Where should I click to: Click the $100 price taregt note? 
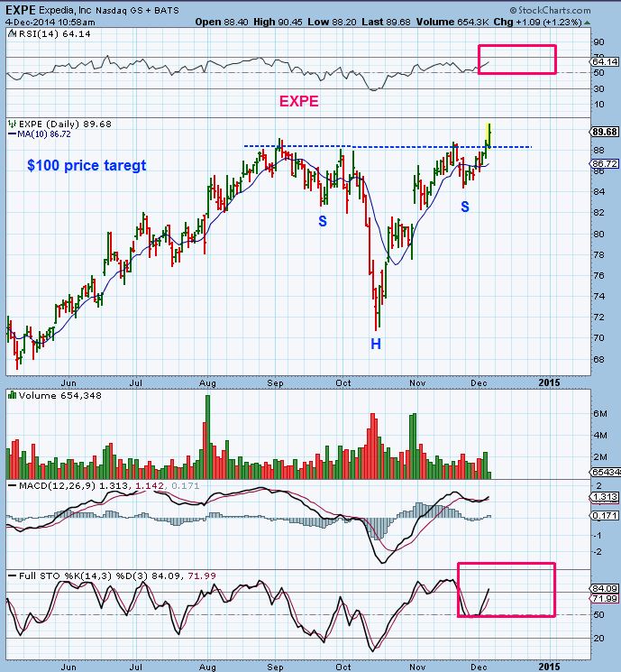pyautogui.click(x=87, y=165)
